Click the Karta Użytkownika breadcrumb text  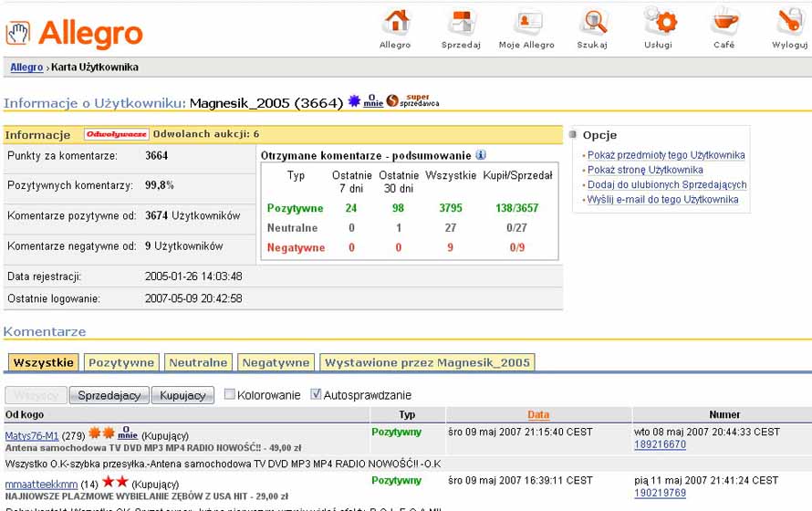click(95, 68)
